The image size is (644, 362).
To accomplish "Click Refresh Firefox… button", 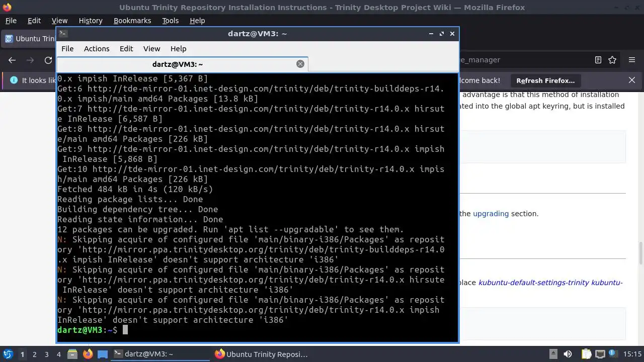I will 545,80.
